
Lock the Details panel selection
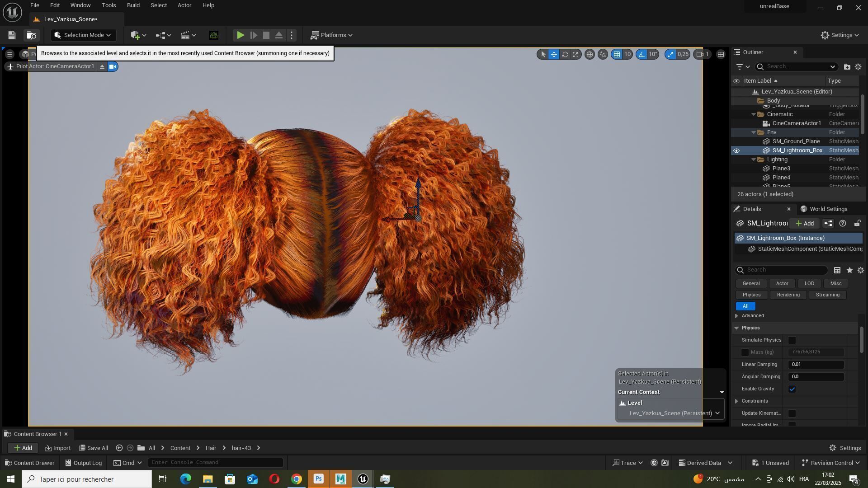(x=857, y=224)
